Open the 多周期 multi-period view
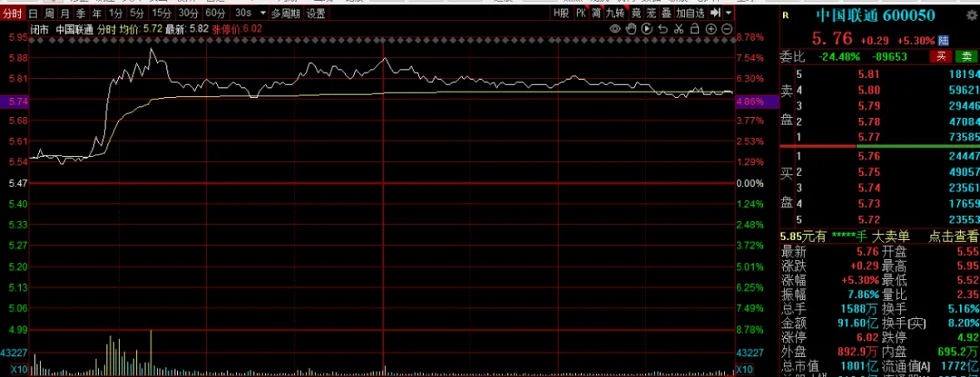The height and width of the screenshot is (377, 980). click(285, 13)
